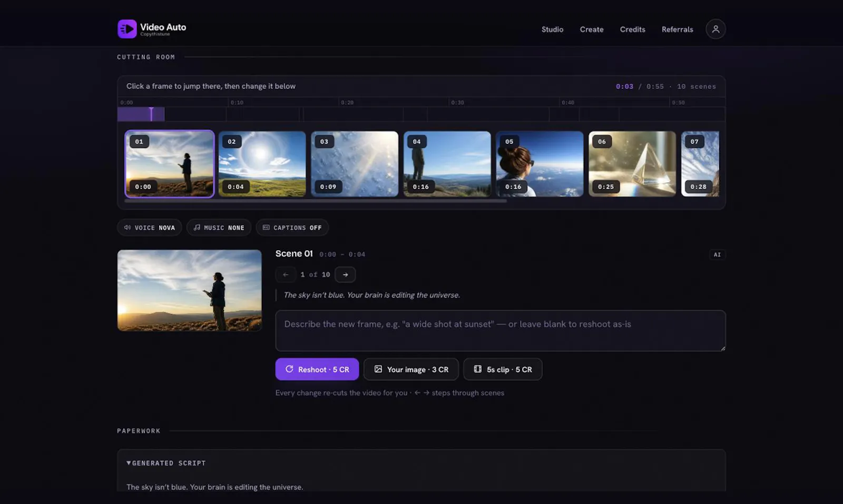Image resolution: width=843 pixels, height=504 pixels.
Task: Click the '10 scenes' label
Action: pos(697,86)
